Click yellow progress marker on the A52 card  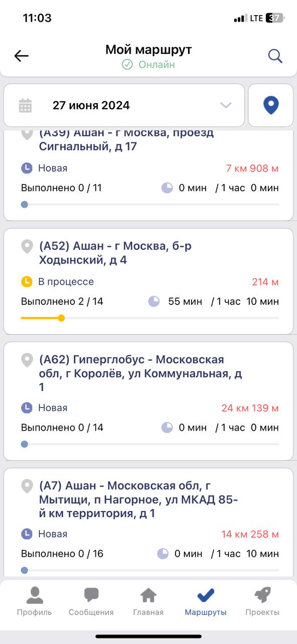coord(61,318)
